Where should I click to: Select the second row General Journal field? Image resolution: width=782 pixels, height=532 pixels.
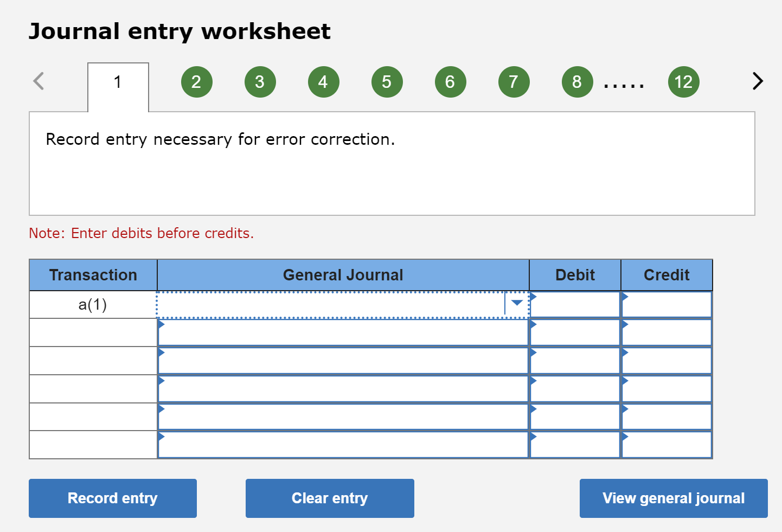[x=343, y=332]
